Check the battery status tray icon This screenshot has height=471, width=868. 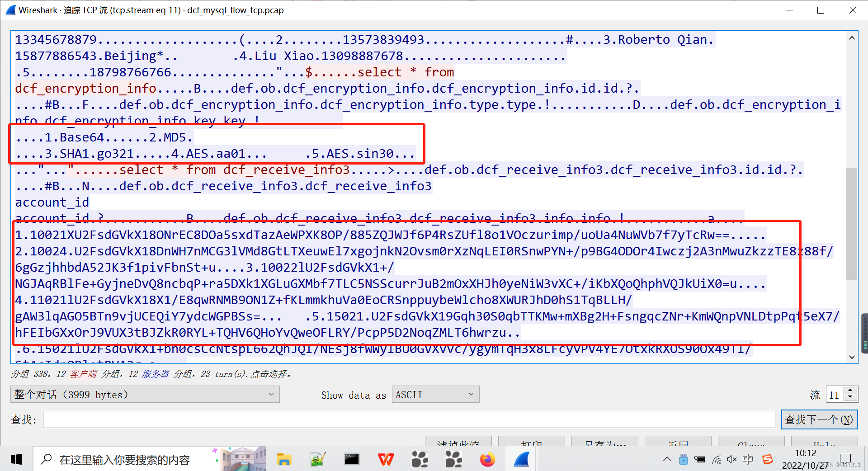(700, 460)
